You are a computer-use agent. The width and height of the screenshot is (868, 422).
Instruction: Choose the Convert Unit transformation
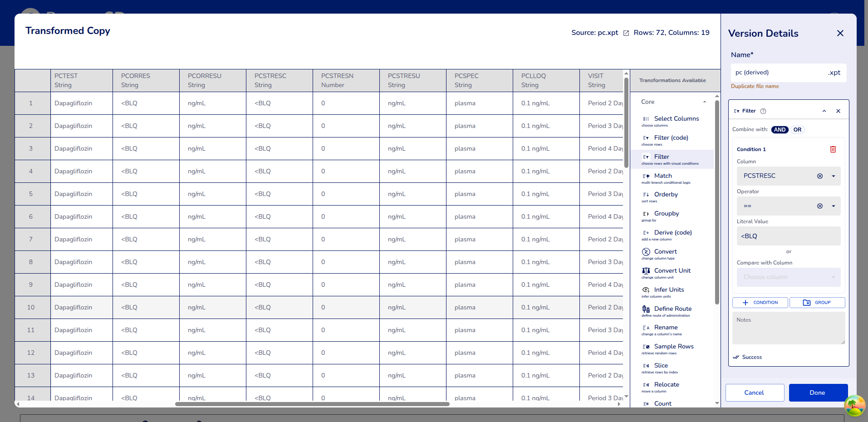672,271
